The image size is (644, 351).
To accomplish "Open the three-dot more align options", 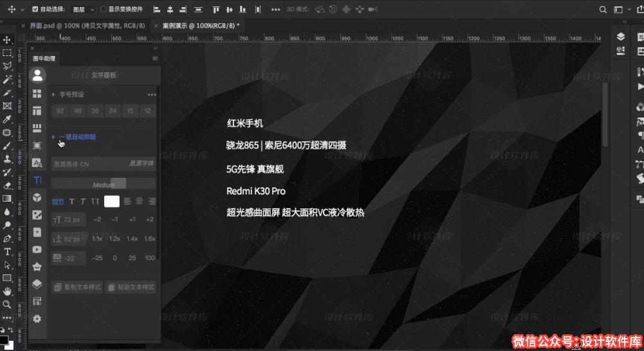I will point(275,10).
